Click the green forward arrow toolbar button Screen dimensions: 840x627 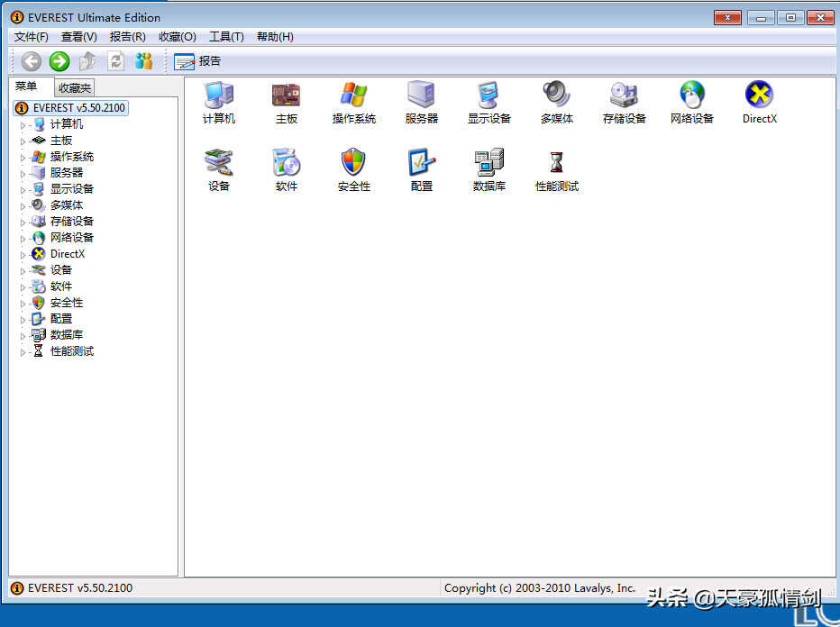pyautogui.click(x=59, y=61)
